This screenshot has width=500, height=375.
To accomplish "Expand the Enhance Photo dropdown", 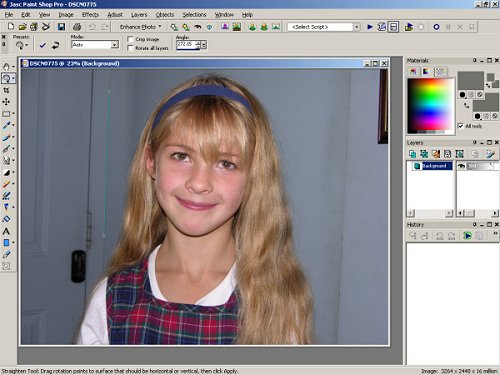I will pos(140,27).
